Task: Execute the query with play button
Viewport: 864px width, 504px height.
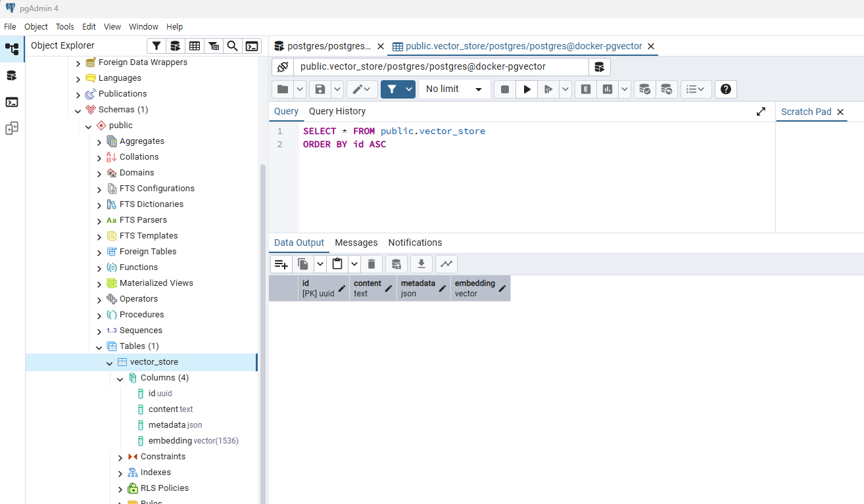Action: pos(527,89)
